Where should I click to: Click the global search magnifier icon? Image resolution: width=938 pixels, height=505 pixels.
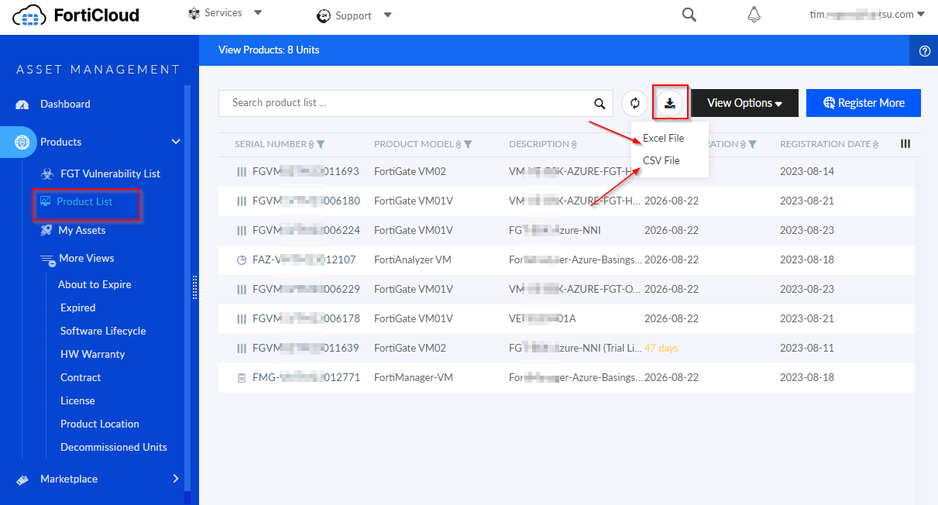(x=689, y=14)
